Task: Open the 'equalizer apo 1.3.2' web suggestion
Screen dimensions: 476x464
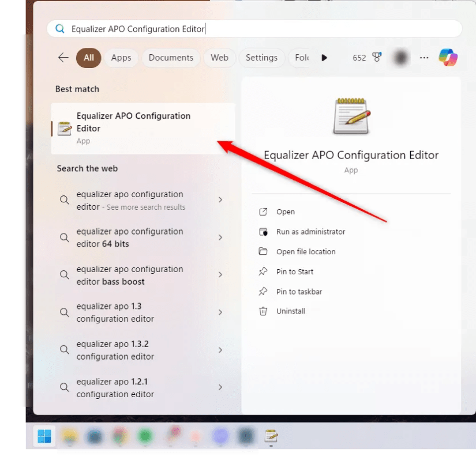Action: click(143, 350)
